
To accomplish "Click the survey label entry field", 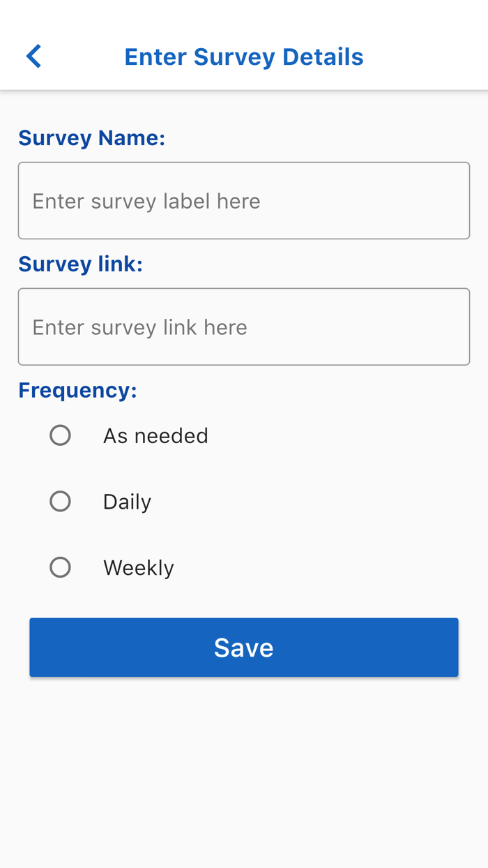I will click(244, 200).
